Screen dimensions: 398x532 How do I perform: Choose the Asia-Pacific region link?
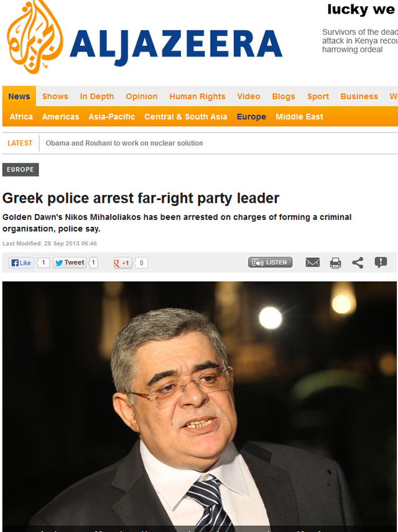112,117
